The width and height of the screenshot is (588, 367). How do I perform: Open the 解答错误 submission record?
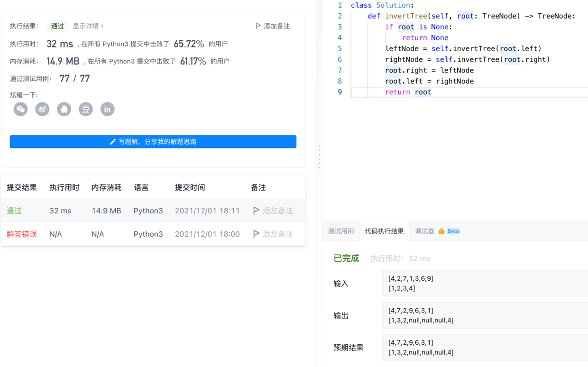21,234
